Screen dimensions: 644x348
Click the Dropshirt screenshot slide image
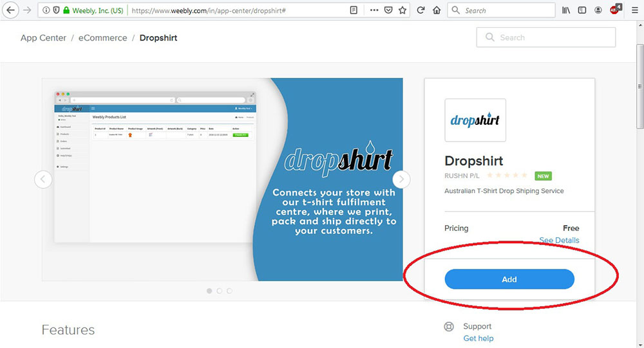[x=222, y=179]
